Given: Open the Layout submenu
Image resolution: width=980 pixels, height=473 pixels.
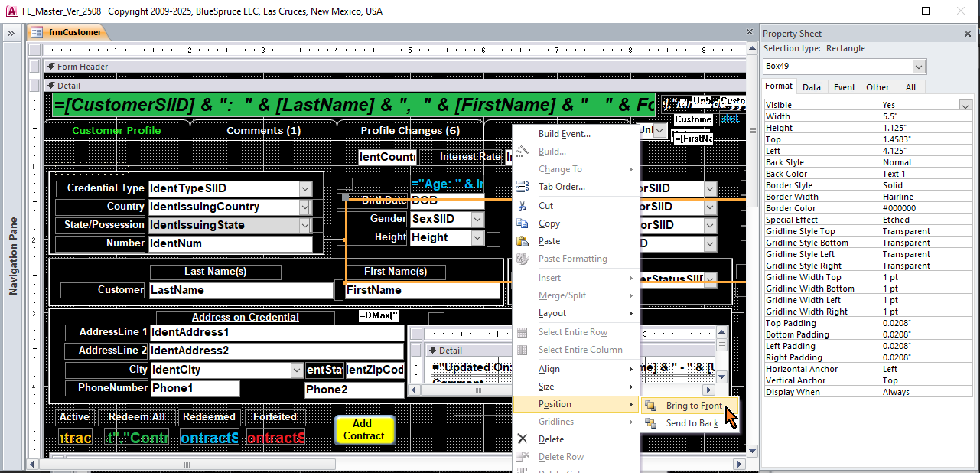Looking at the screenshot, I should coord(576,313).
